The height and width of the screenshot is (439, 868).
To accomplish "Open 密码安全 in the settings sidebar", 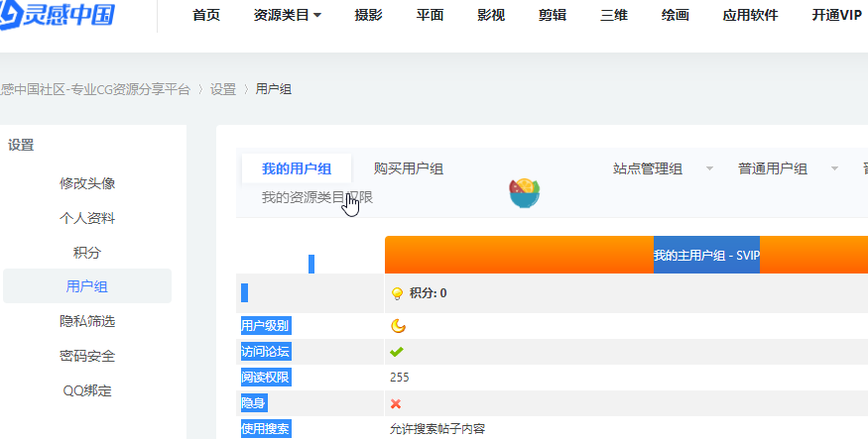I will [87, 356].
